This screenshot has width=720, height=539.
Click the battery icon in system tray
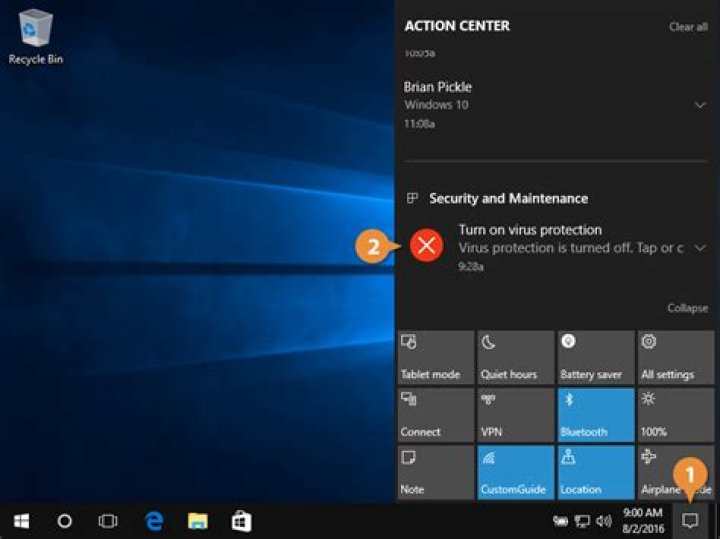point(560,521)
